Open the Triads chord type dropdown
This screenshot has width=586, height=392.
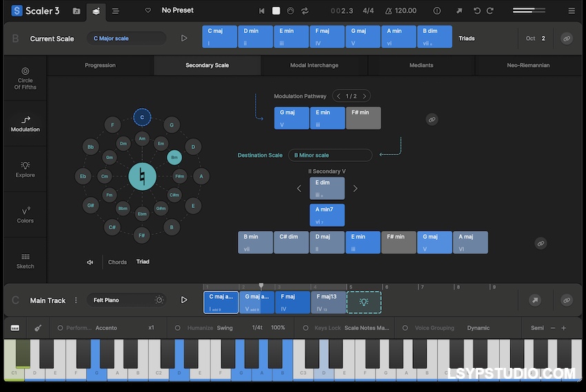click(x=467, y=39)
